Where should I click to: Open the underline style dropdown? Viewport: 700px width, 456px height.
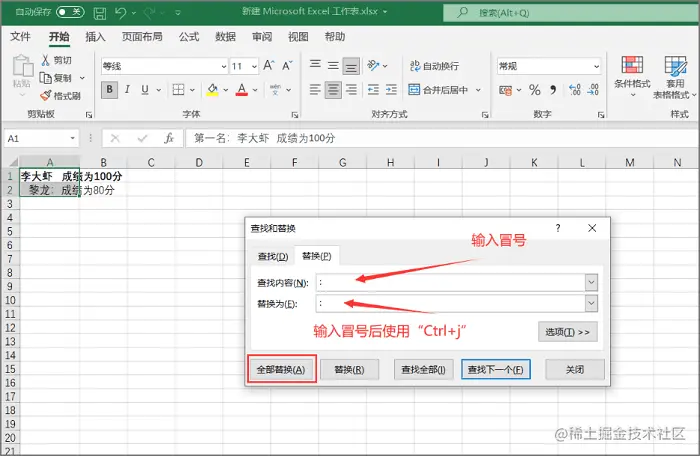pyautogui.click(x=159, y=90)
